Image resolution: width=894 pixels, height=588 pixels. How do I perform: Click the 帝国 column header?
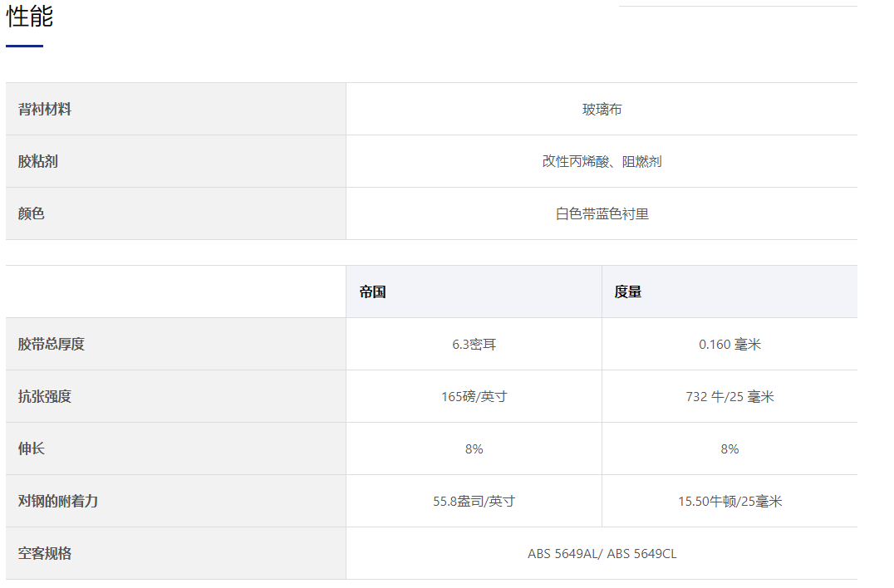(x=372, y=292)
